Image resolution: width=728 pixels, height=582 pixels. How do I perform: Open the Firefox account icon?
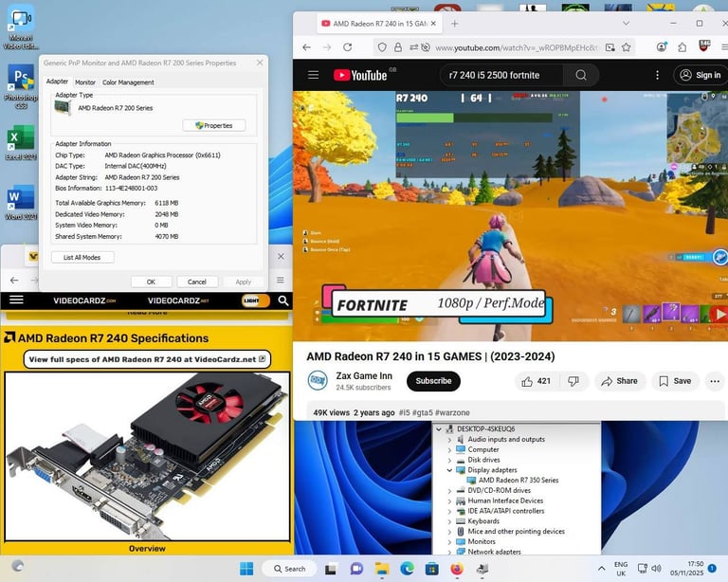click(x=662, y=46)
